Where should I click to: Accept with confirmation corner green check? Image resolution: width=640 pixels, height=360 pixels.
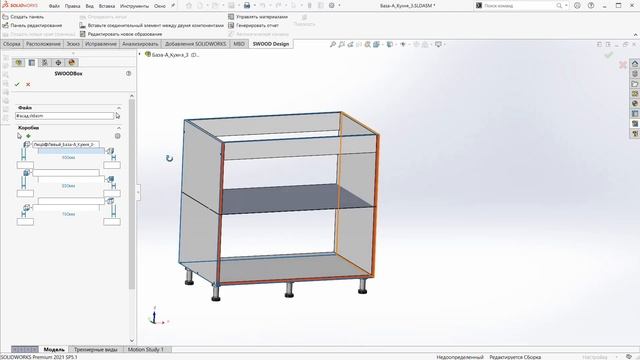[x=609, y=55]
